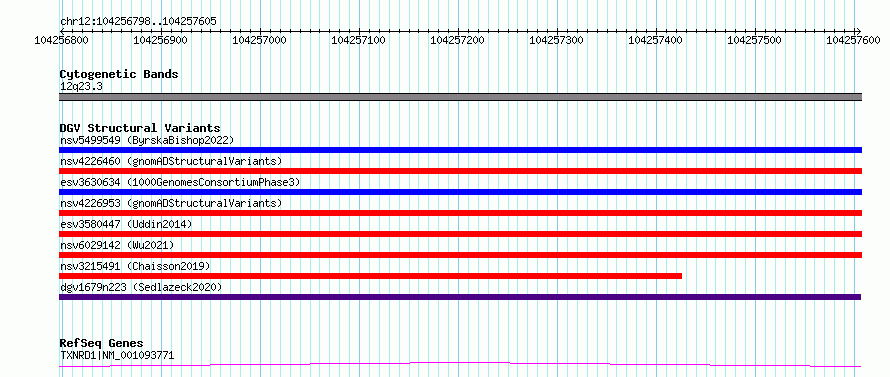Screen dimensions: 890x377
Task: Open variant nsv4226460 (gnomADStructuralVariants) label
Action: (171, 161)
